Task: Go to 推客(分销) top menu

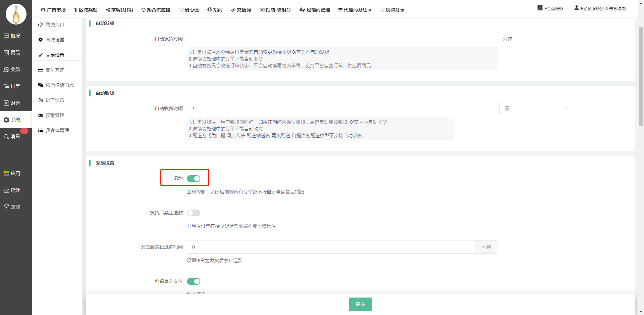Action: pyautogui.click(x=119, y=10)
